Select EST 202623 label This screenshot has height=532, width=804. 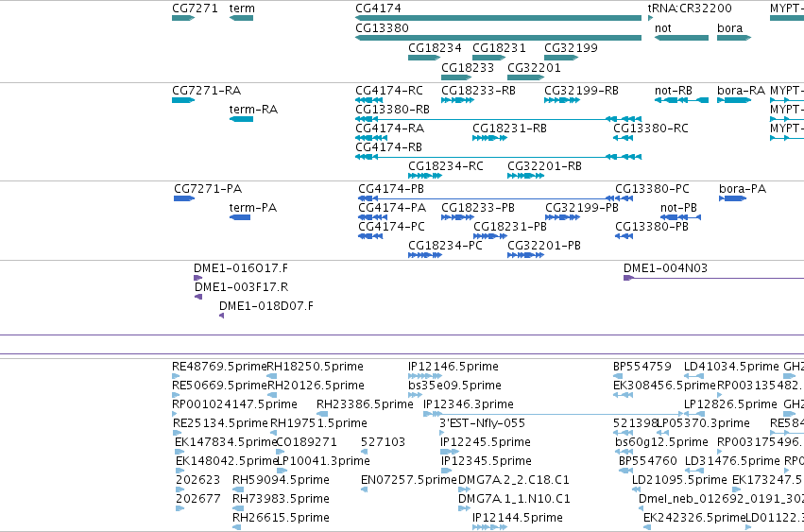(x=197, y=480)
